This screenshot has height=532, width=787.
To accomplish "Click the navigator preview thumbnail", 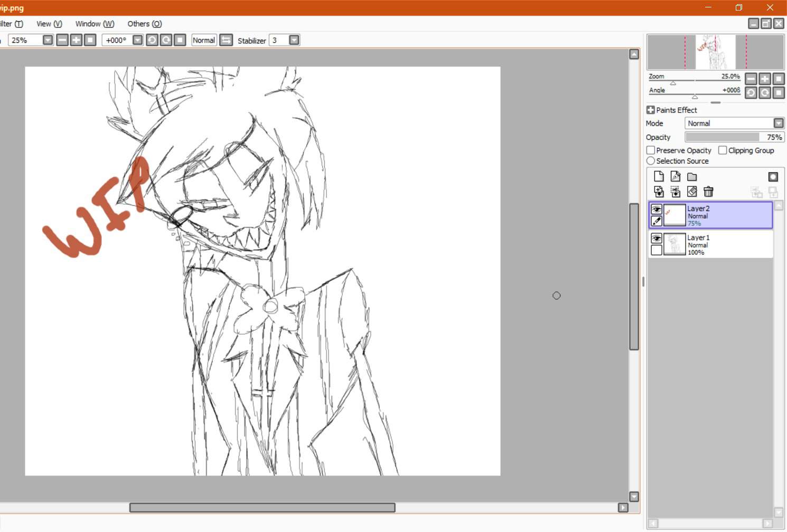I will tap(716, 52).
